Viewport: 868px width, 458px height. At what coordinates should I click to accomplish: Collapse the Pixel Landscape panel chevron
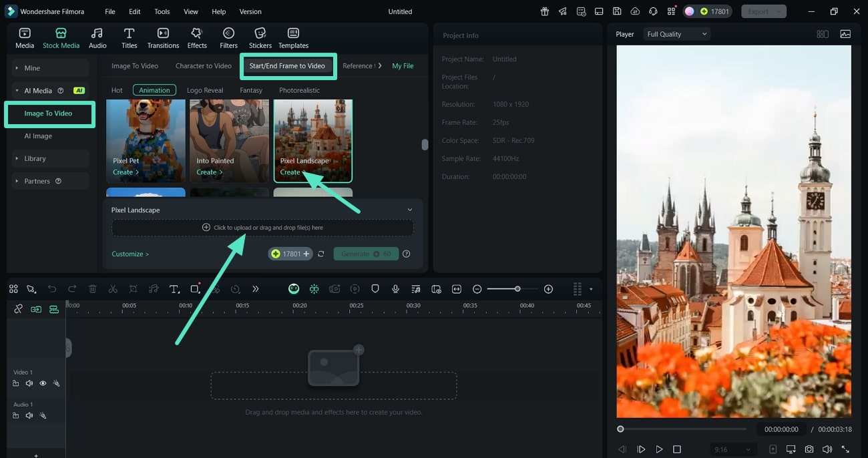410,210
